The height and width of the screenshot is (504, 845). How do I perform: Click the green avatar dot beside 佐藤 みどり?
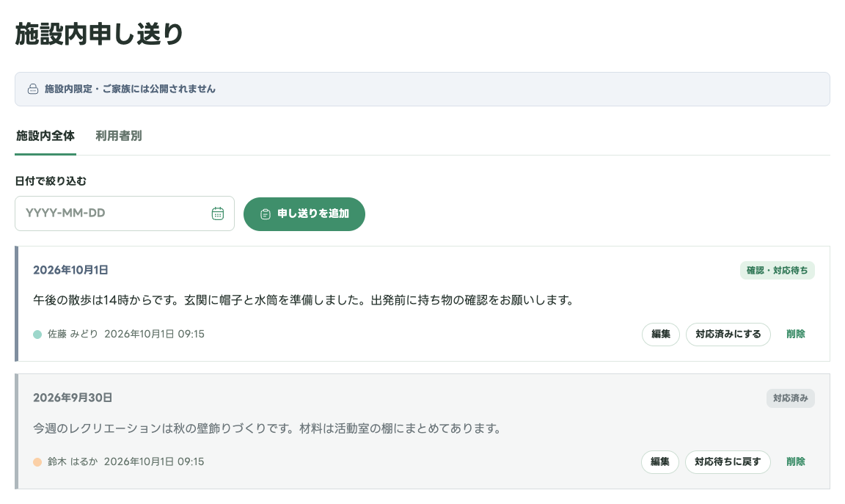(x=37, y=335)
